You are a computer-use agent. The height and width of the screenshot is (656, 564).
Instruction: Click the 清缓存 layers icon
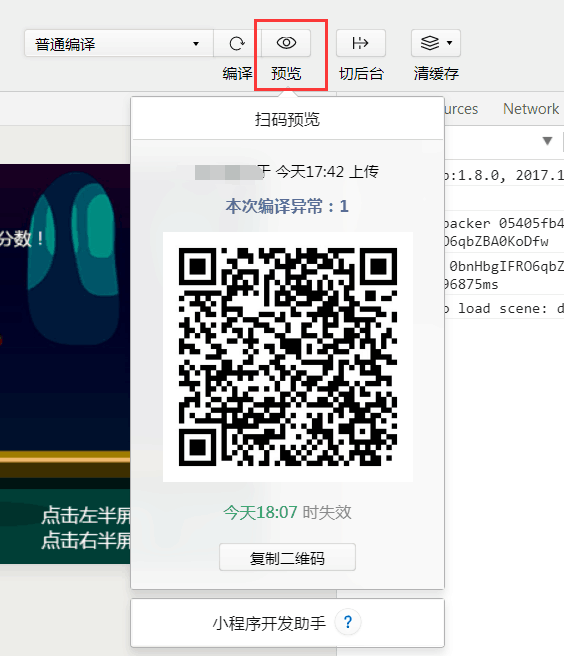click(430, 43)
